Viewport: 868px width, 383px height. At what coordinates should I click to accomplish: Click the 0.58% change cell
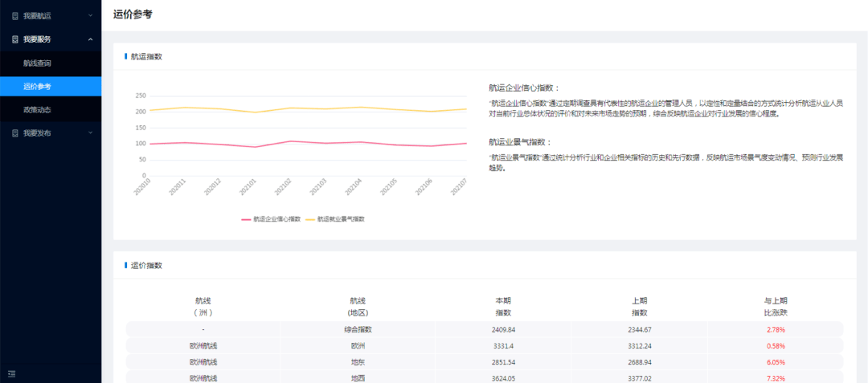pyautogui.click(x=776, y=347)
